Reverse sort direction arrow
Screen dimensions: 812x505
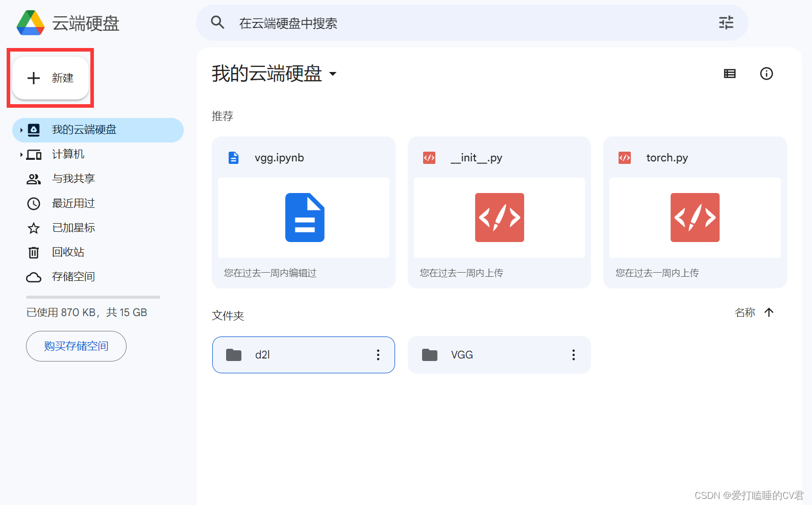(x=769, y=312)
